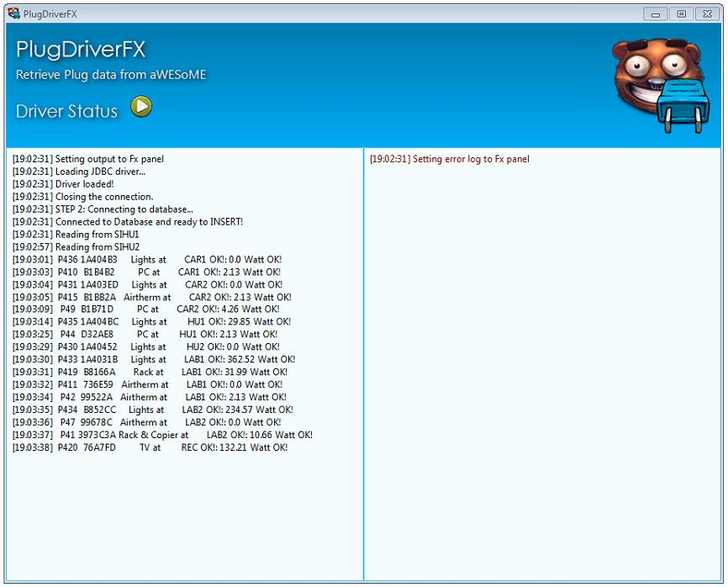
Task: Select the P415 B1BB2A Airtherm CAR2 row
Action: coord(152,297)
